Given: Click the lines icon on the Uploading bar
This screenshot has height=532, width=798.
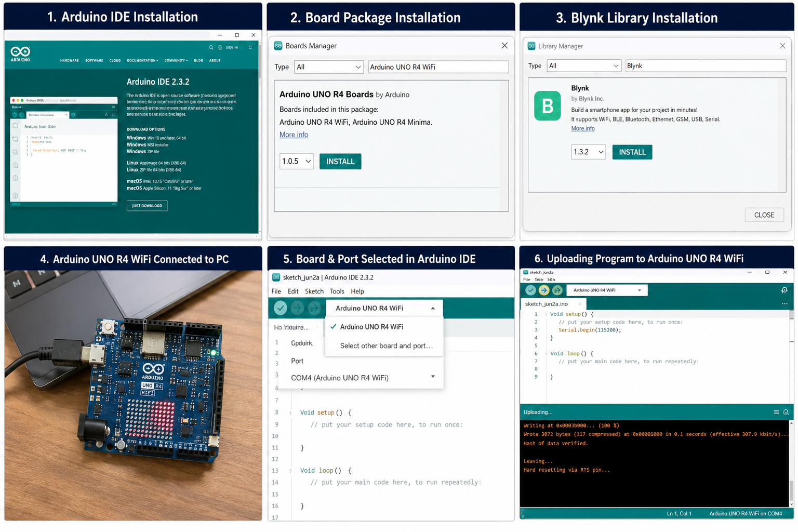Looking at the screenshot, I should [x=776, y=412].
